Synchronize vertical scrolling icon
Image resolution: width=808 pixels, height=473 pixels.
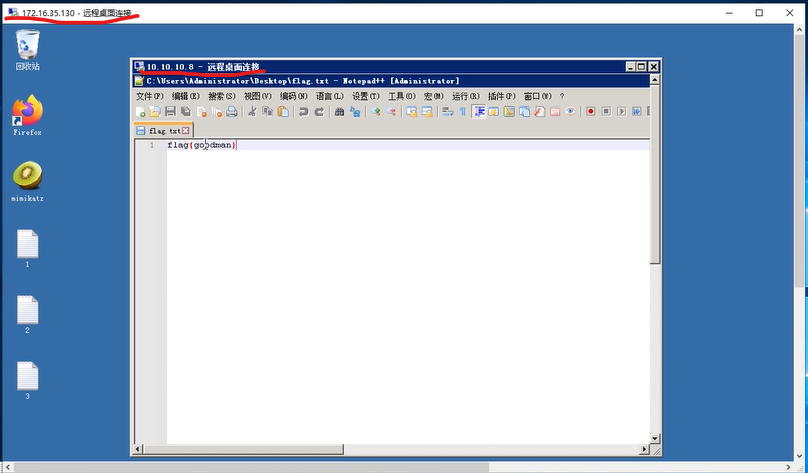(x=411, y=111)
